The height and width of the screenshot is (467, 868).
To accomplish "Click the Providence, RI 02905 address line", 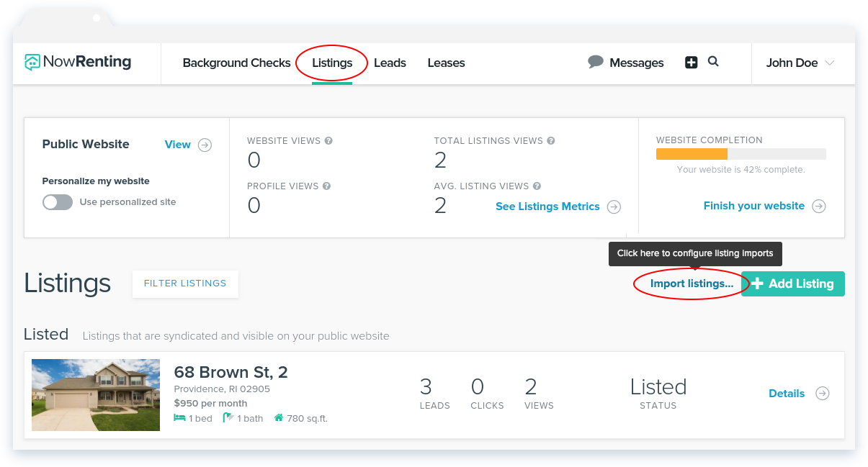I will [x=220, y=389].
